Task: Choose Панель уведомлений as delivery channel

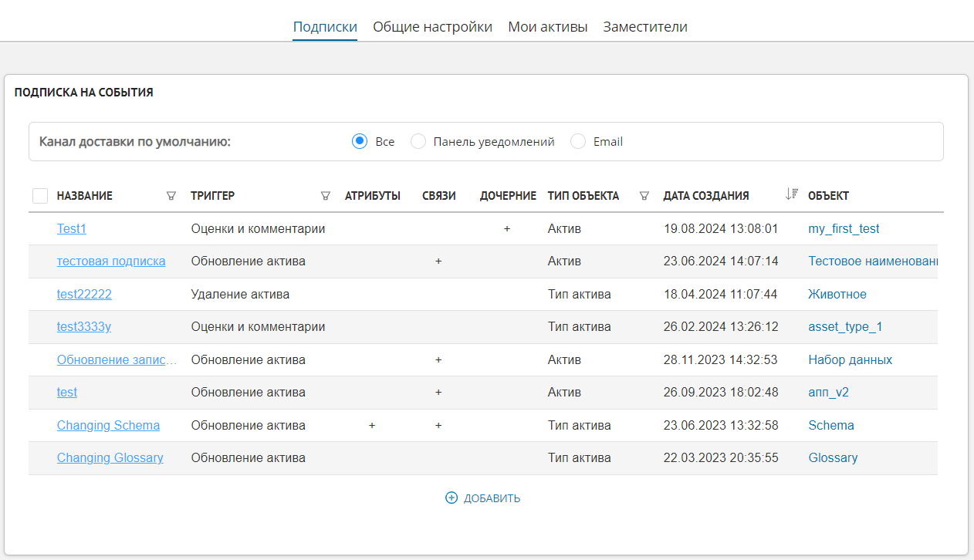Action: pyautogui.click(x=418, y=141)
